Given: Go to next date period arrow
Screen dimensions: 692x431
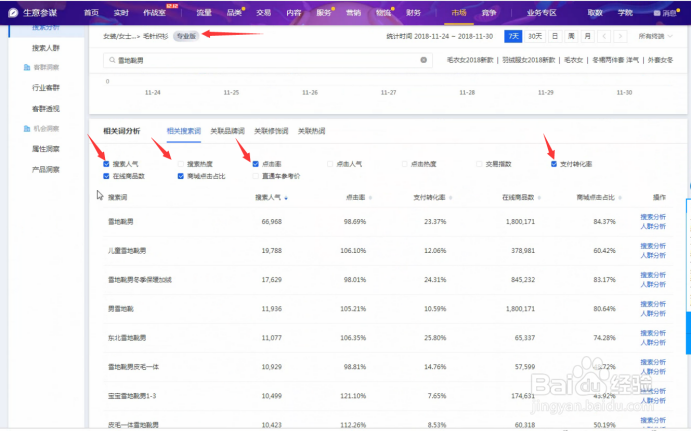Looking at the screenshot, I should pos(621,36).
